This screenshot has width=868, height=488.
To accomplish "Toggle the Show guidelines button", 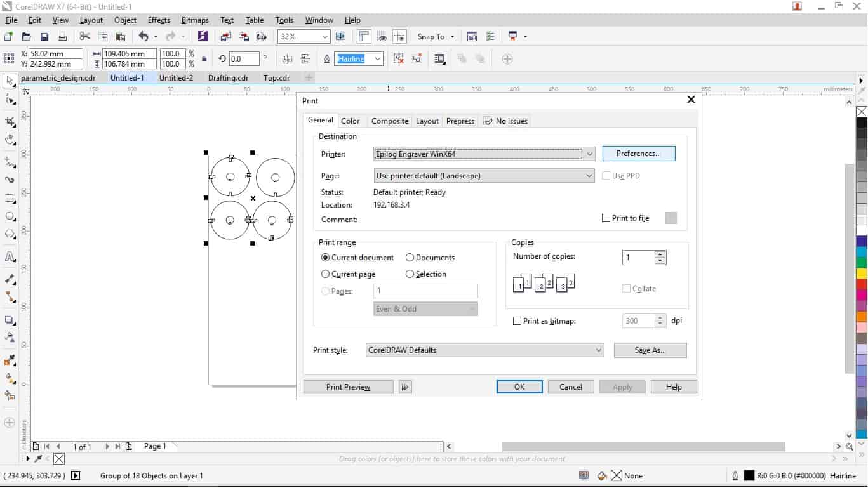I will (x=399, y=37).
